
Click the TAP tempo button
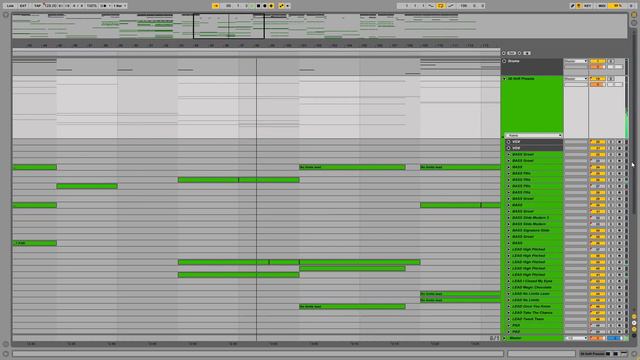coord(37,6)
